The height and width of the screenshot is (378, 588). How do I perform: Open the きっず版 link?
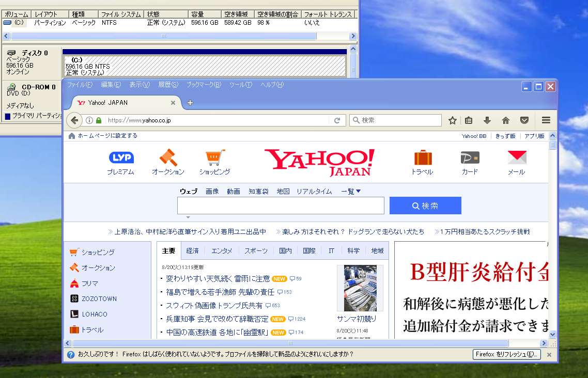505,136
